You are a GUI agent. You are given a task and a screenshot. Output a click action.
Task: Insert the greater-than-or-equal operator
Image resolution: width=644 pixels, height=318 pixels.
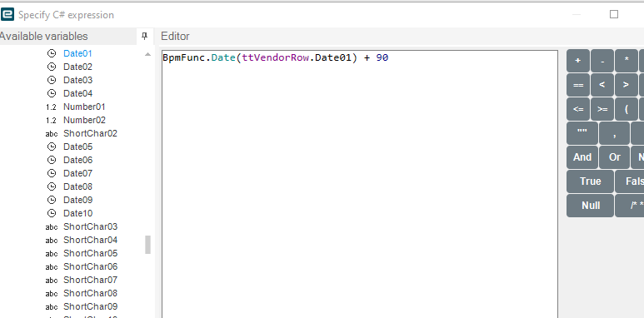pyautogui.click(x=602, y=109)
